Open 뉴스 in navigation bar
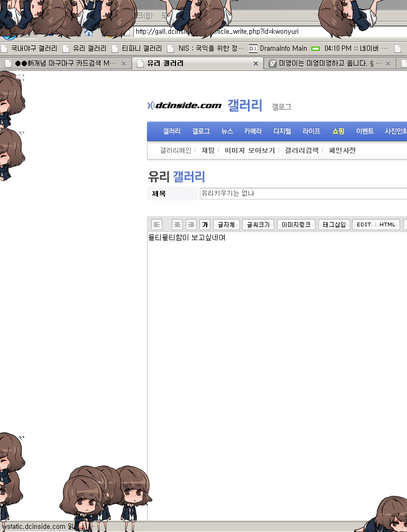Screen dimensions: 407x532 227,131
